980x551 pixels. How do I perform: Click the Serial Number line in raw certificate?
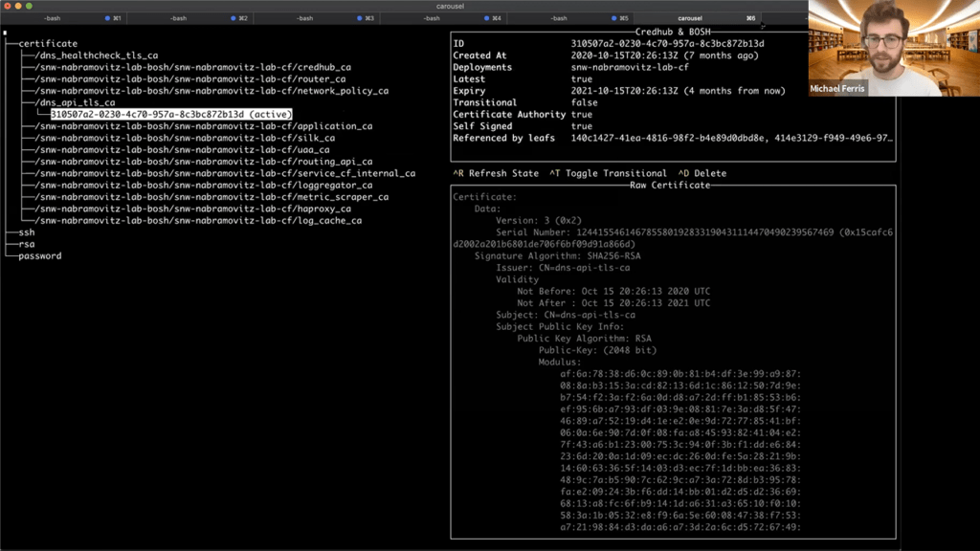pos(673,238)
